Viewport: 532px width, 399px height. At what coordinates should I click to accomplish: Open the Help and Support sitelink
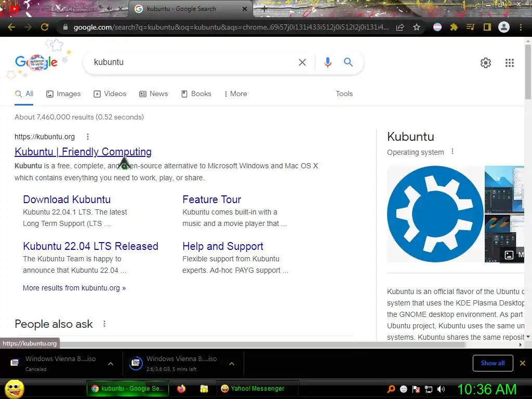[222, 246]
